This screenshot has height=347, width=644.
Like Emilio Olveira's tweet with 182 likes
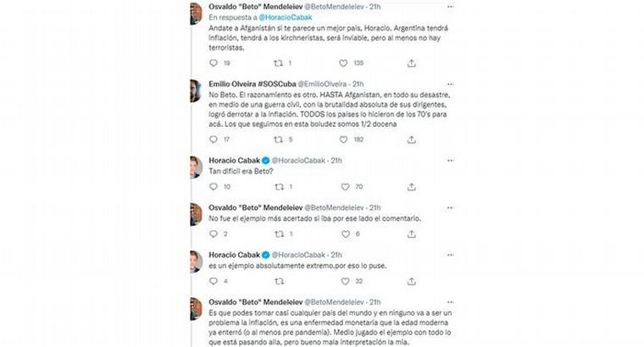(x=344, y=140)
